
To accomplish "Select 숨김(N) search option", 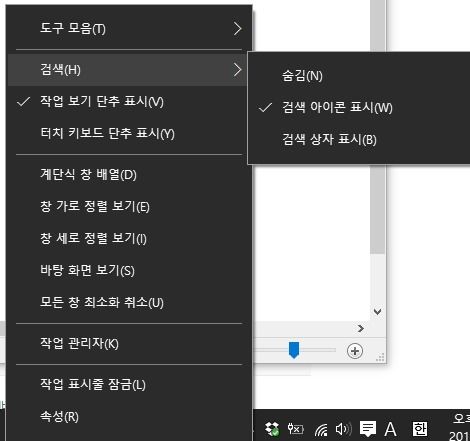I will tap(359, 76).
